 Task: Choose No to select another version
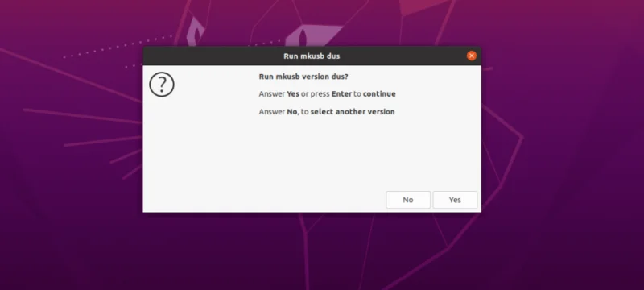(x=408, y=200)
